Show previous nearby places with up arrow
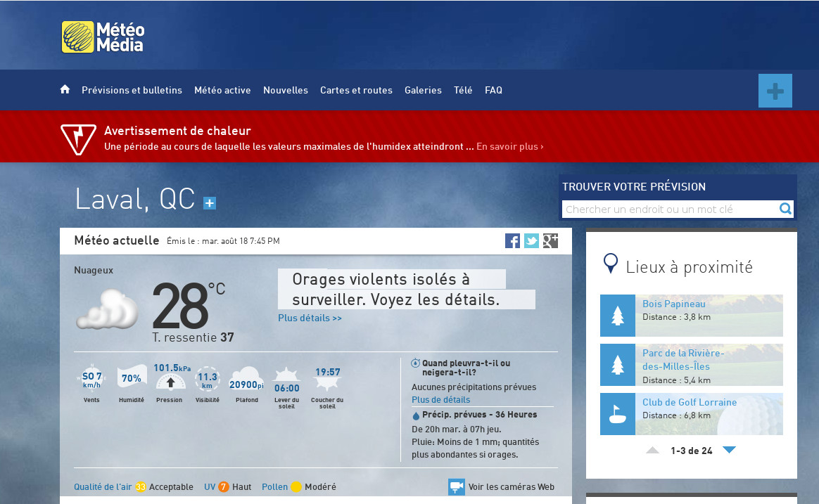This screenshot has width=819, height=504. (652, 450)
